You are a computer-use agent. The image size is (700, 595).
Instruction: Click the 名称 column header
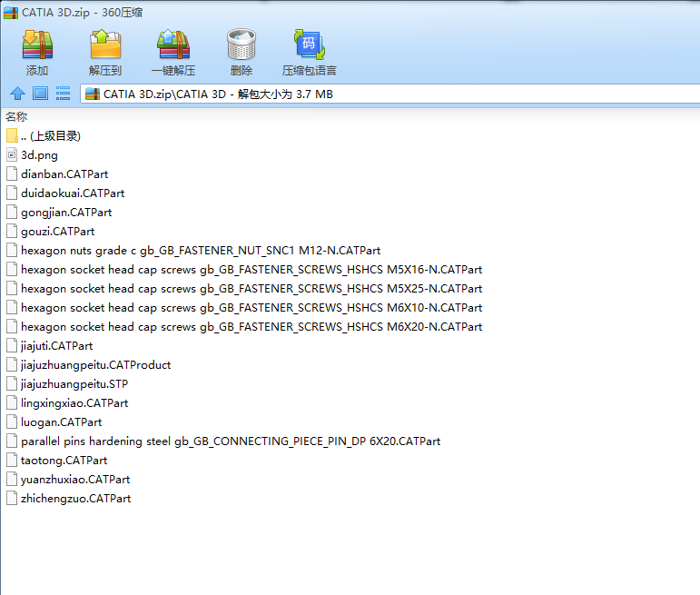pyautogui.click(x=16, y=116)
